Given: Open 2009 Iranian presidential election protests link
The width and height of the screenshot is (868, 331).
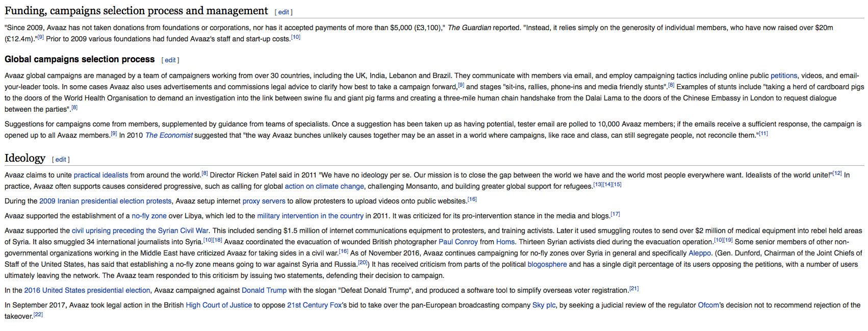Looking at the screenshot, I should point(105,201).
